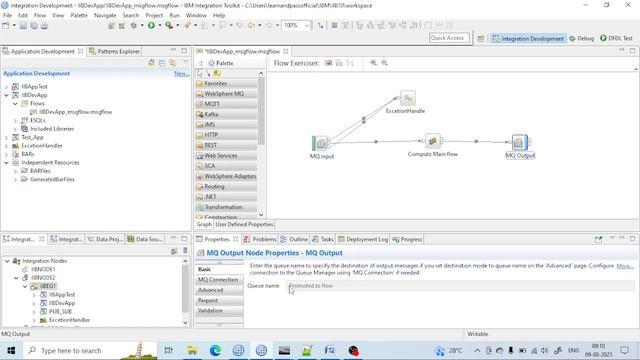The width and height of the screenshot is (640, 360).
Task: Open Windows Start menu
Action: click(11, 351)
